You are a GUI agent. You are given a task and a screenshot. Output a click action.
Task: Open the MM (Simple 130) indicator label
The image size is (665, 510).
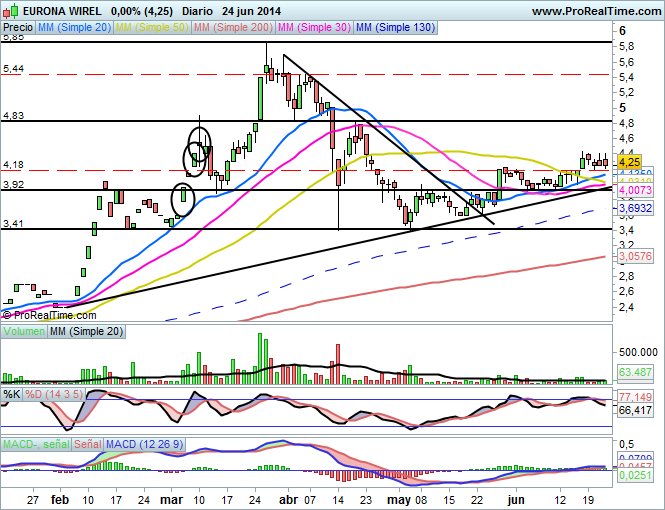(x=395, y=28)
